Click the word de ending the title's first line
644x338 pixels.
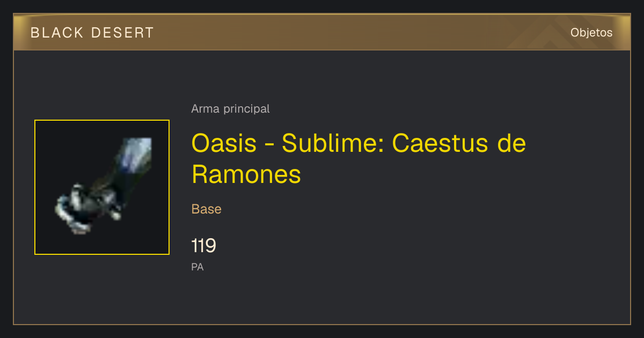(x=512, y=143)
